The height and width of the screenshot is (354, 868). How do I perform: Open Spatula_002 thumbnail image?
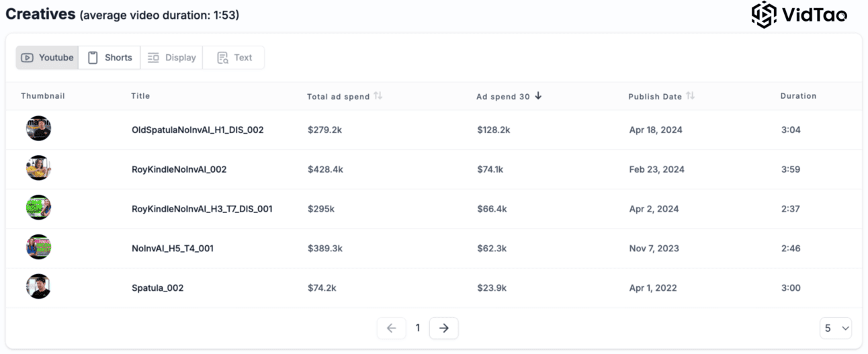point(39,287)
